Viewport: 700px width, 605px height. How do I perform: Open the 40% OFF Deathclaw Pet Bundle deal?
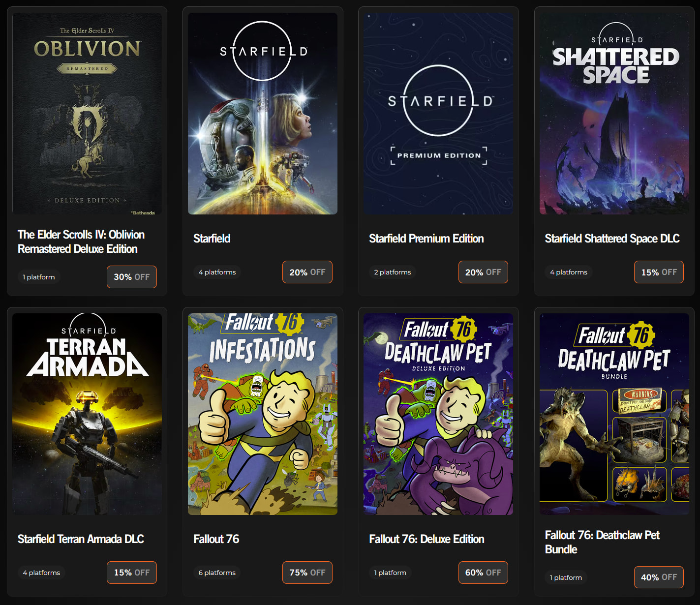coord(659,577)
